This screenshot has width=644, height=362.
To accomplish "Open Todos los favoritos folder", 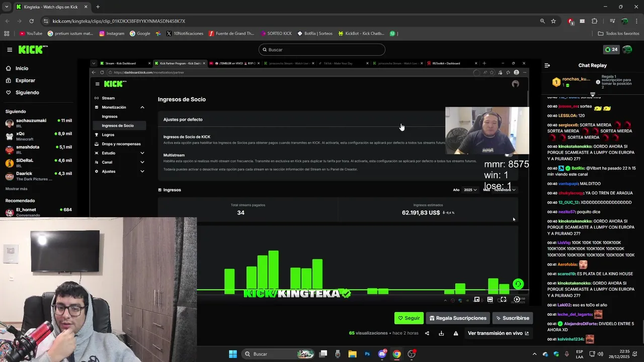I will 618,34.
